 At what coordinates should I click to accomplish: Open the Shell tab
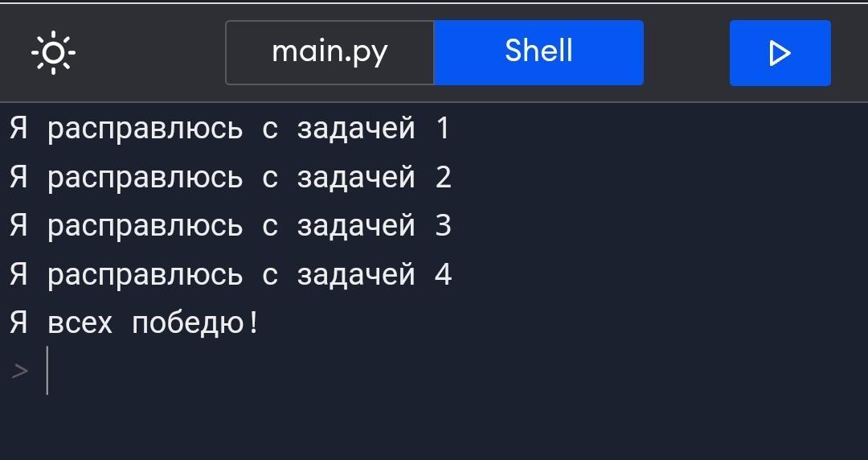point(538,52)
